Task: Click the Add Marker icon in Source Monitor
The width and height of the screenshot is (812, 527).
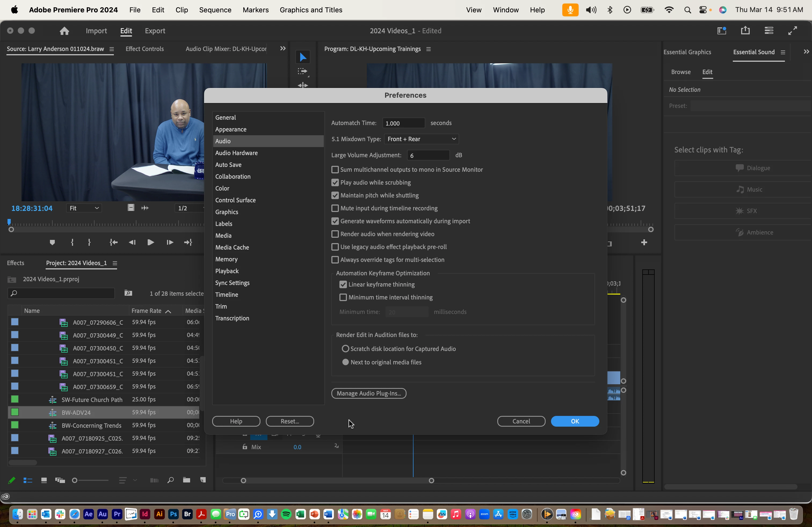Action: pos(52,242)
